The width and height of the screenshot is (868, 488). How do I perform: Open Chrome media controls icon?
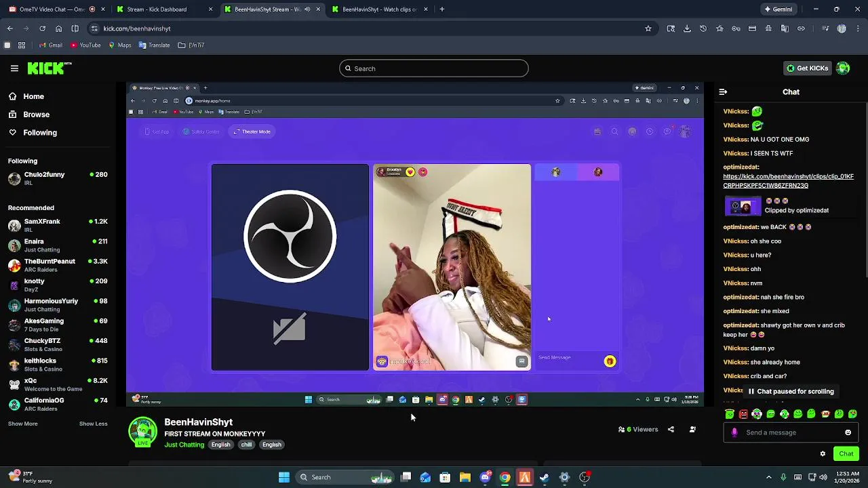[x=825, y=28]
